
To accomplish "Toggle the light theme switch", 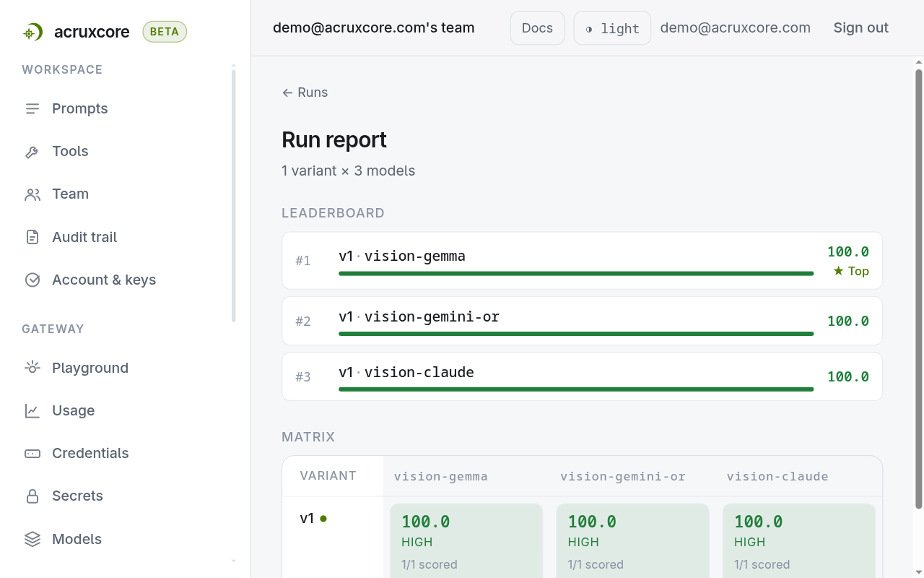I will tap(612, 28).
